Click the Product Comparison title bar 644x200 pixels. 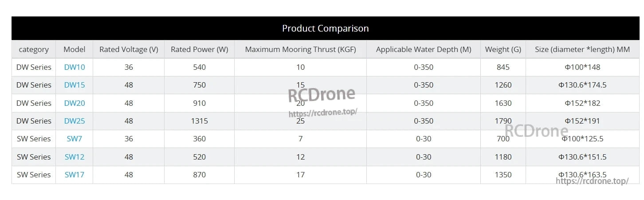(325, 28)
